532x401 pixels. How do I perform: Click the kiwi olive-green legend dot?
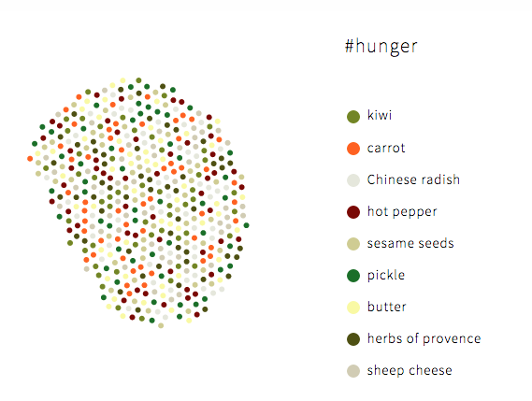click(353, 117)
